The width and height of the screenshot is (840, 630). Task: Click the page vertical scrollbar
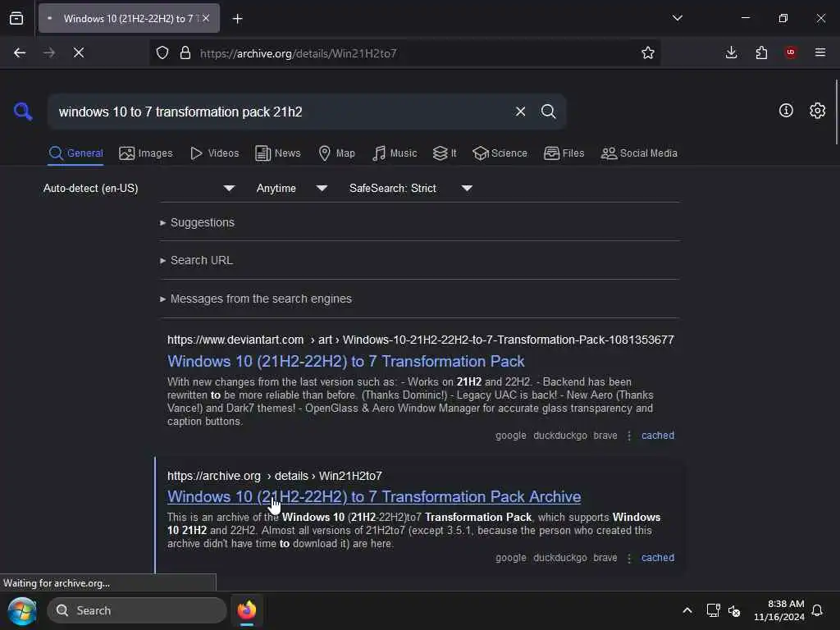tap(836, 112)
